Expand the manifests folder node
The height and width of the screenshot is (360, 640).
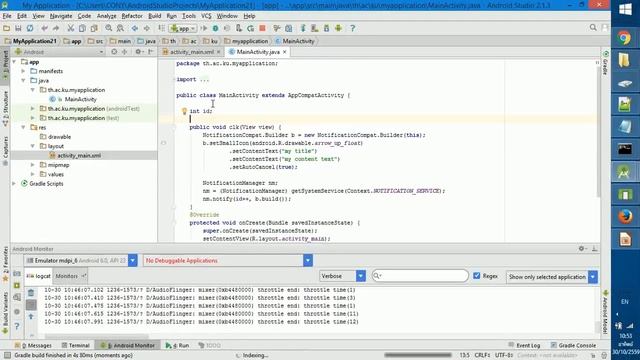pos(23,71)
